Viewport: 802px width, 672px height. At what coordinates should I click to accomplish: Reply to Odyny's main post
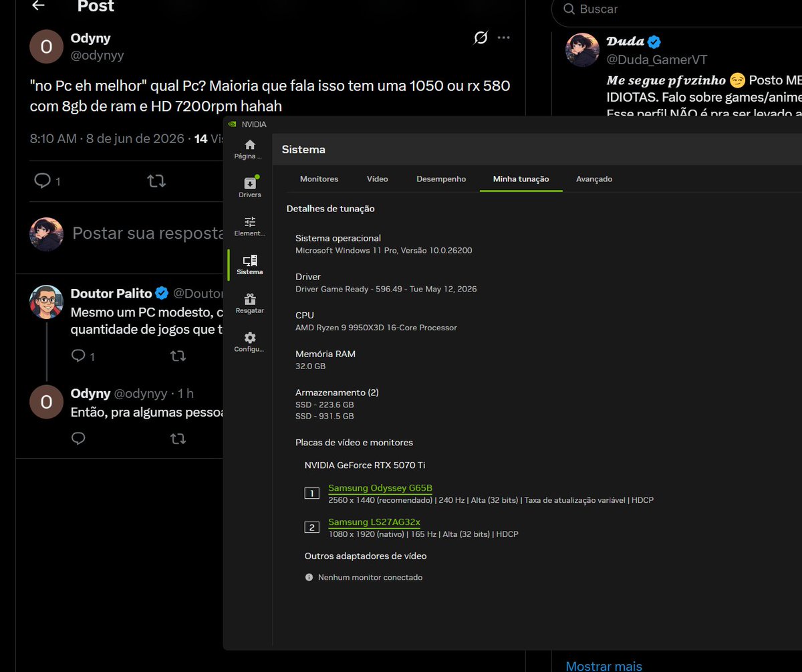[x=43, y=181]
